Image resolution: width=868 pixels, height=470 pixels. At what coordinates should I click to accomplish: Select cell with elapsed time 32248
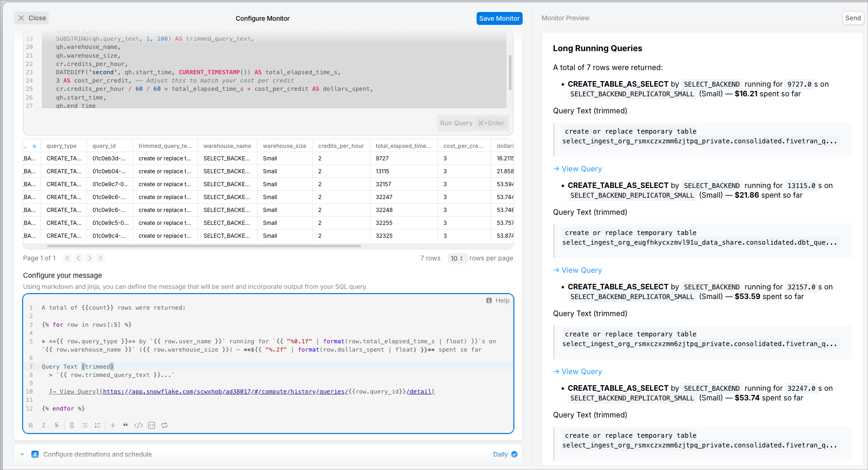coord(403,210)
